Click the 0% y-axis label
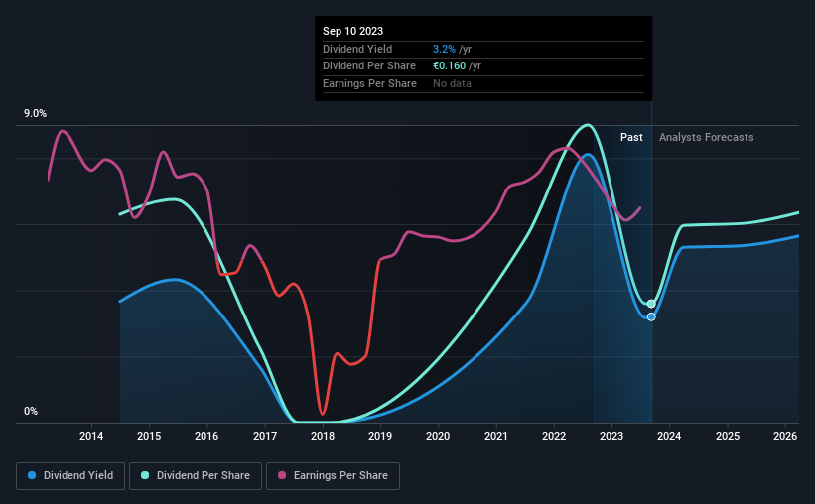The width and height of the screenshot is (815, 504). pyautogui.click(x=31, y=412)
